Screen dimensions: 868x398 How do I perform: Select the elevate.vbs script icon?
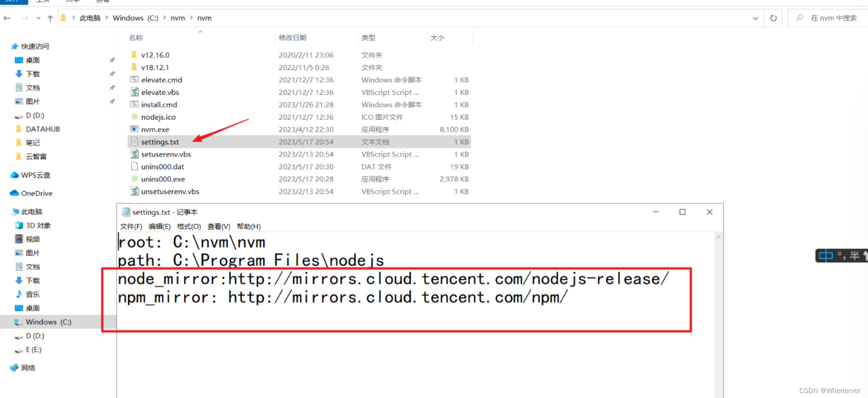tap(134, 92)
